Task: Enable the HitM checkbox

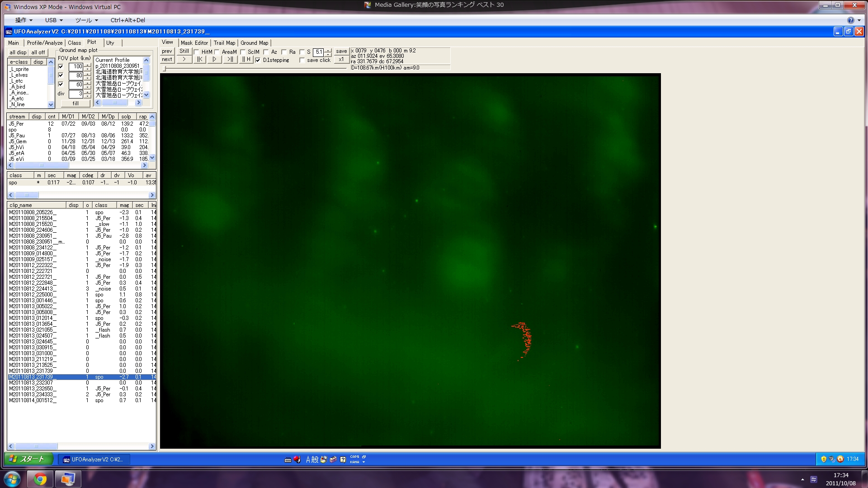Action: 197,52
